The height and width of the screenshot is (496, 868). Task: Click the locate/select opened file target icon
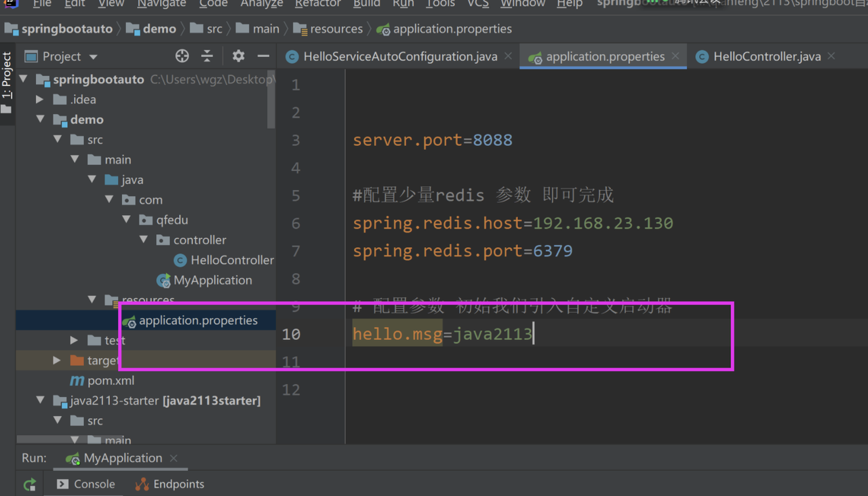[182, 56]
